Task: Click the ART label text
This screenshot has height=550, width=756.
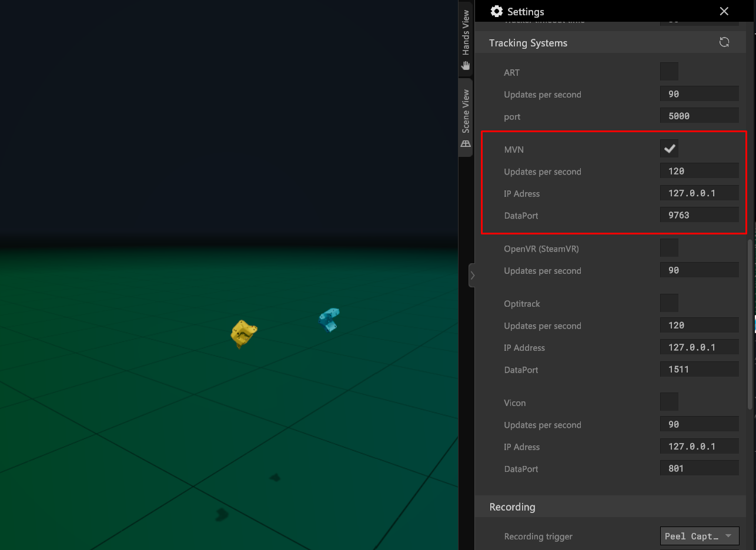Action: click(512, 72)
